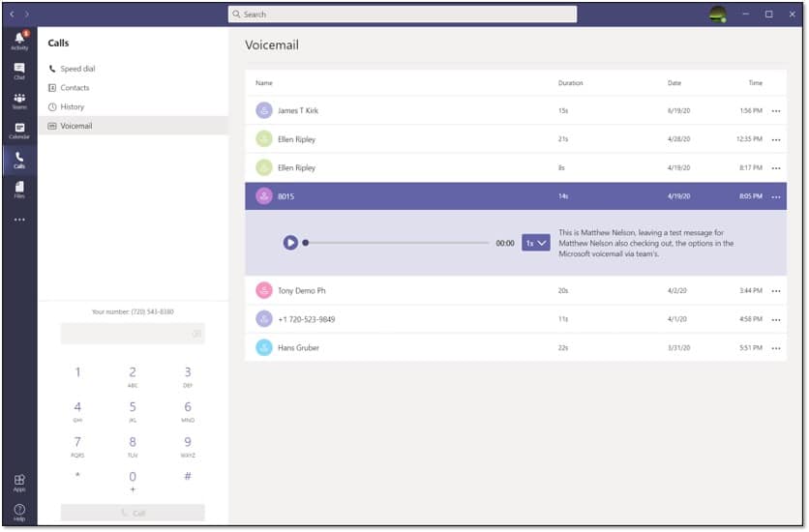Viewport: 809px width, 532px height.
Task: Select the Calls app icon
Action: (x=19, y=161)
